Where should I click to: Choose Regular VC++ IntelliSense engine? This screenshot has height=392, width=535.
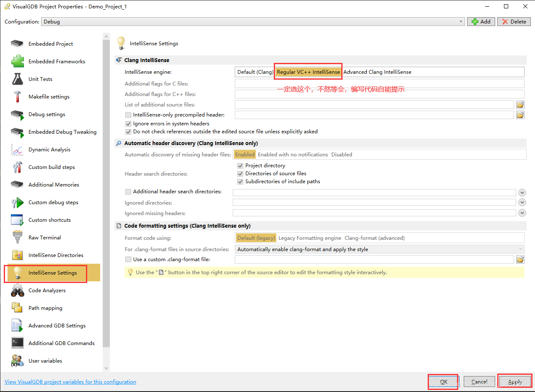[309, 72]
